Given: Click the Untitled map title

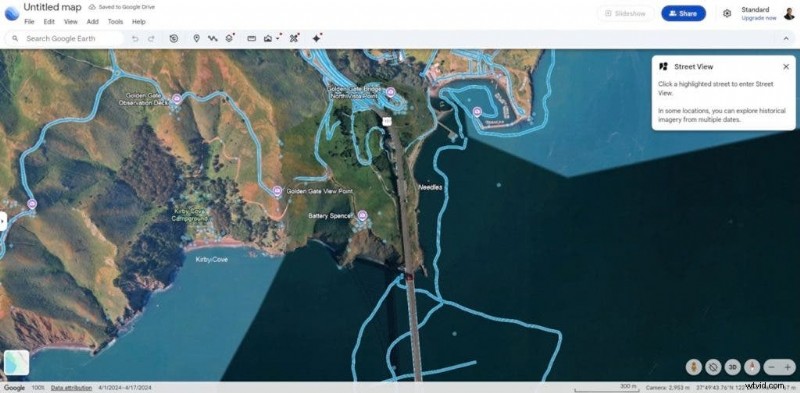Looking at the screenshot, I should tap(53, 8).
